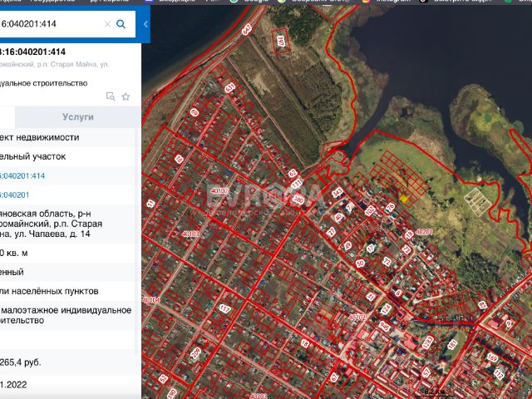Click cadastral quarter label 40202

[357, 318]
